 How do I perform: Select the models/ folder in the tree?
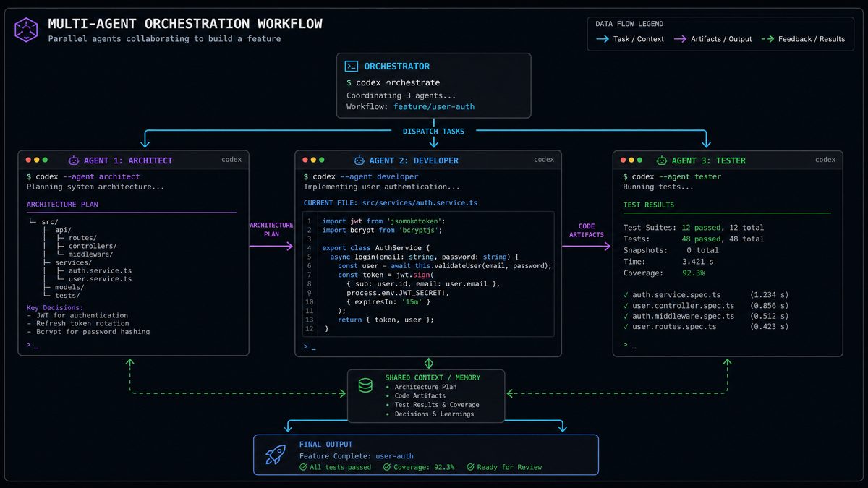pos(69,287)
